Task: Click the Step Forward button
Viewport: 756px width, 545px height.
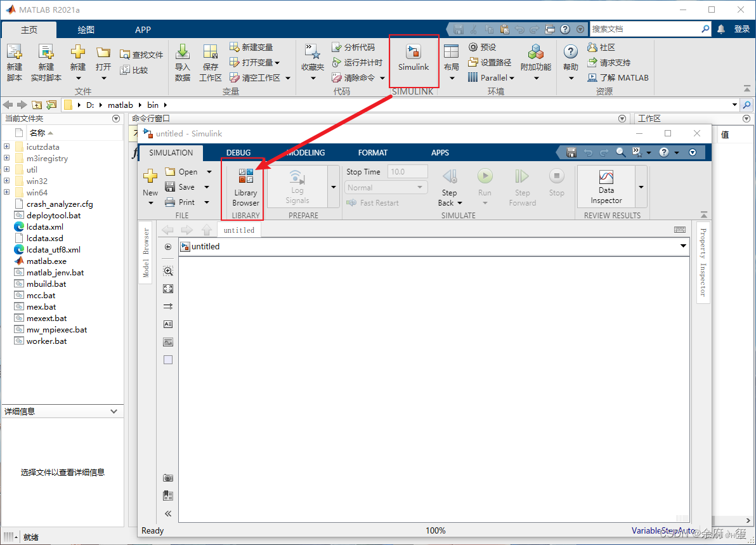Action: [x=522, y=188]
